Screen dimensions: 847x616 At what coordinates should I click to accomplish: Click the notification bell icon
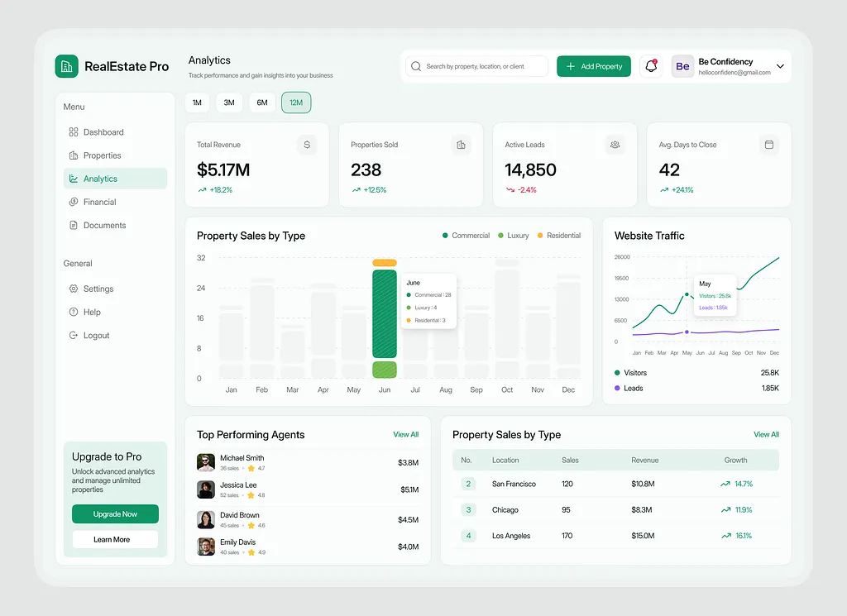point(651,66)
